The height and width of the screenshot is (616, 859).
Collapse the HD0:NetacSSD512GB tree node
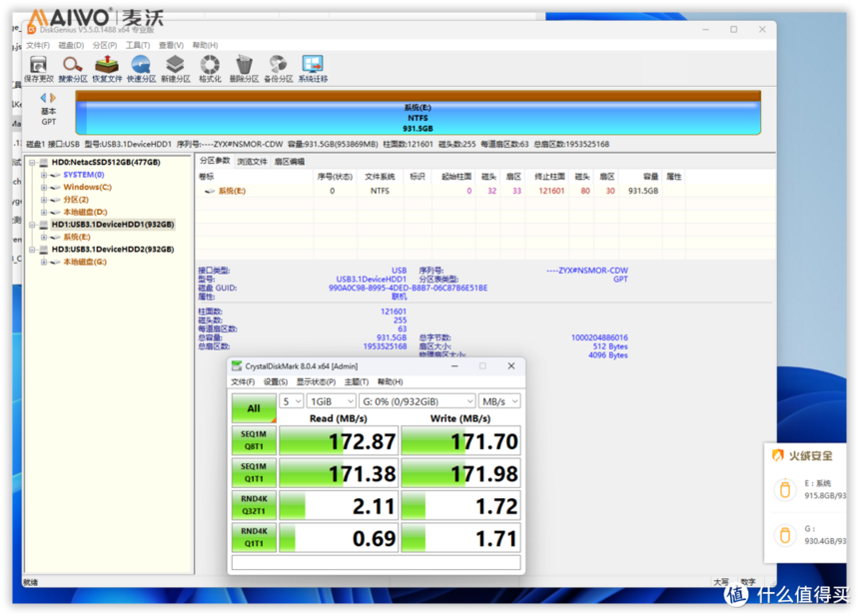32,163
